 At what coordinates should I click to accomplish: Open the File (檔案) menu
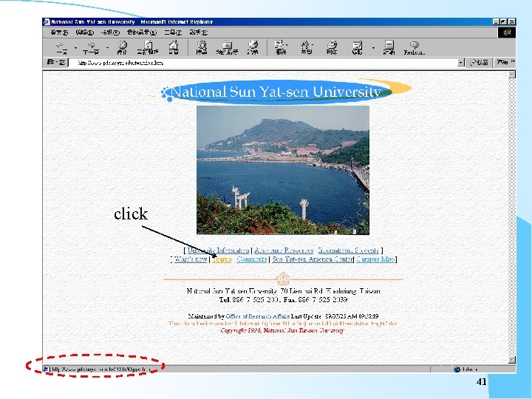(x=59, y=33)
